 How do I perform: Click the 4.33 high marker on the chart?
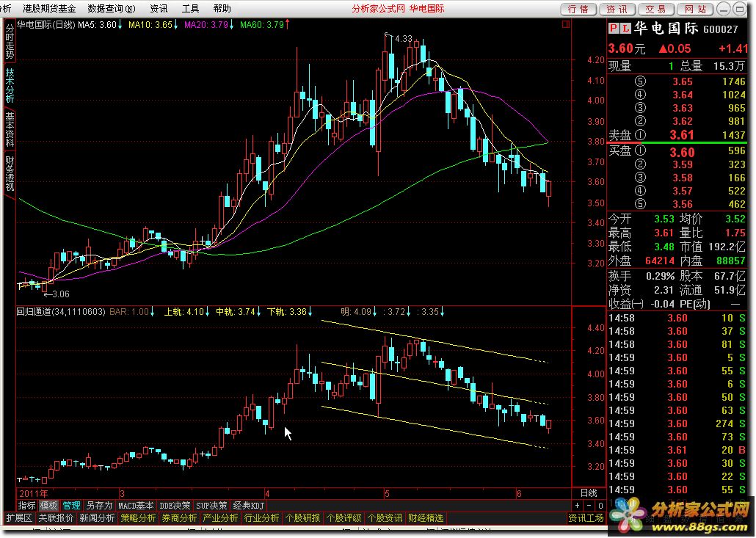tap(404, 39)
